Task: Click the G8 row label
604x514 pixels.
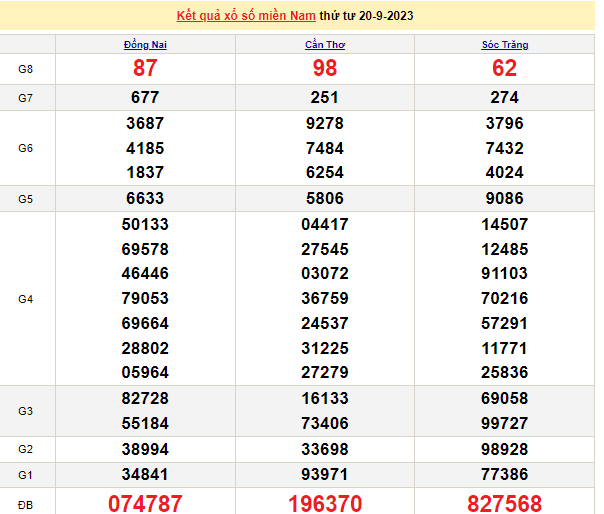Action: pos(26,68)
